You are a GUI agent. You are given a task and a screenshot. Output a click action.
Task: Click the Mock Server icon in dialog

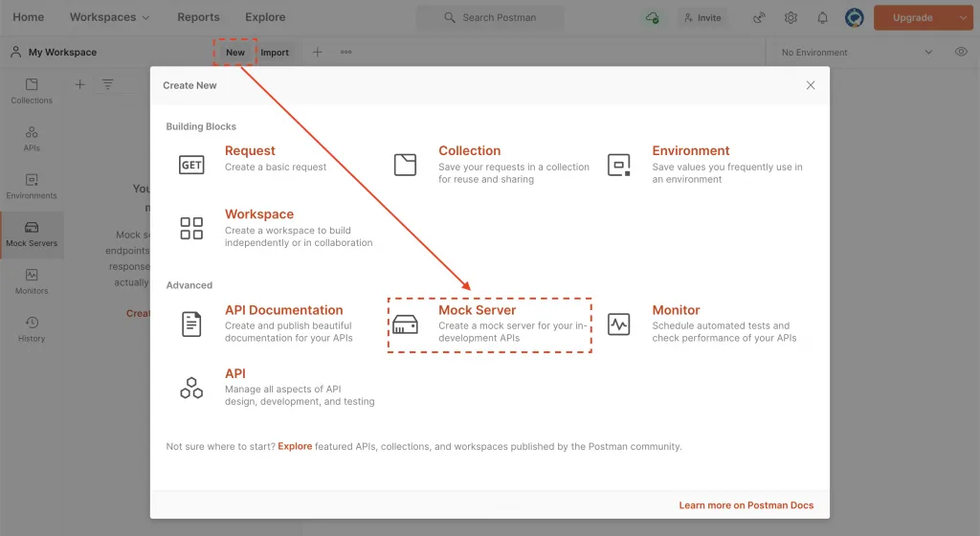pos(405,324)
